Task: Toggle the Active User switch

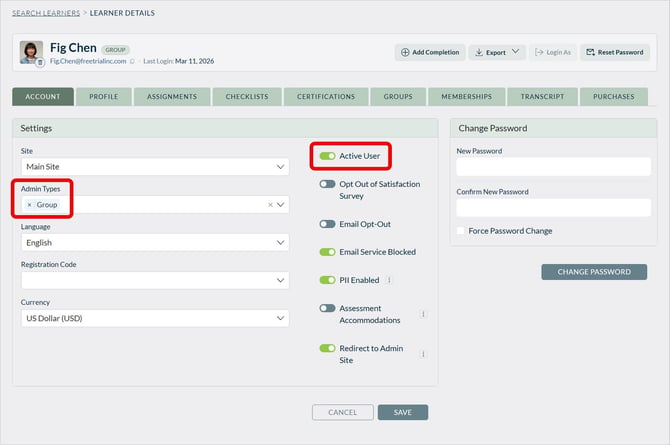Action: (327, 156)
